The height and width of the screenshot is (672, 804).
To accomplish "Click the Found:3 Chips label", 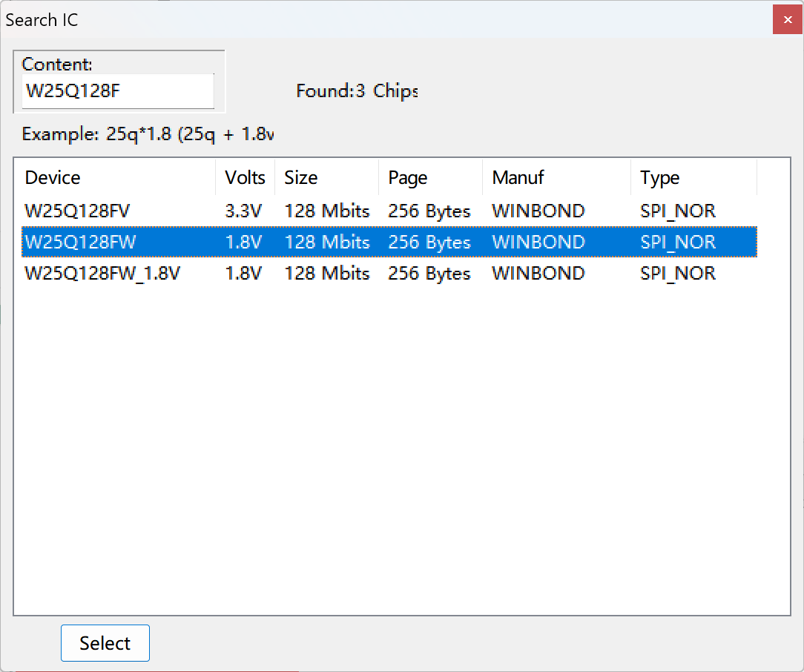I will [357, 90].
